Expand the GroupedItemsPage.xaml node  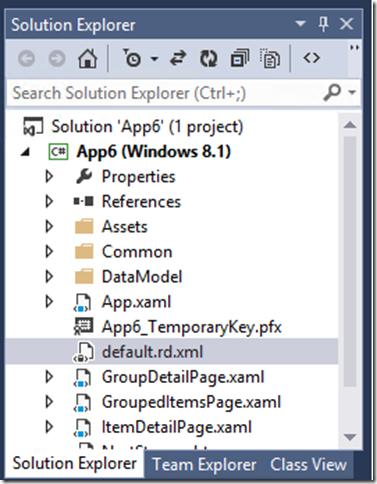(49, 402)
